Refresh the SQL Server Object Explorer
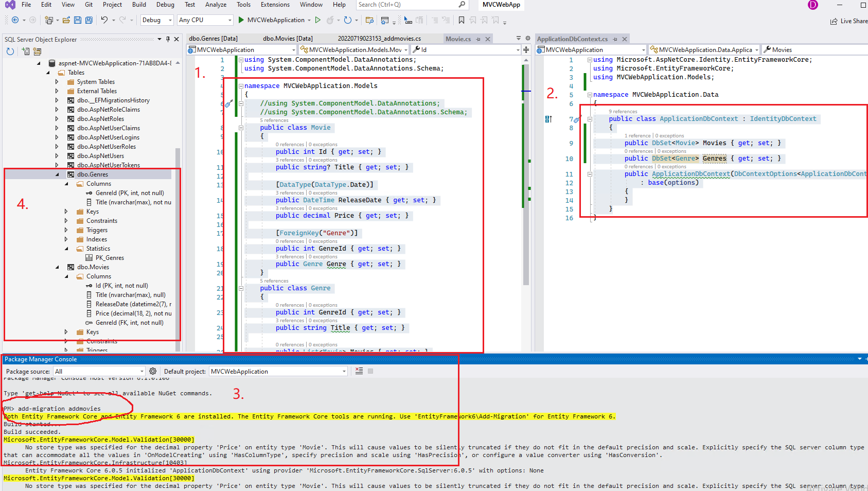The height and width of the screenshot is (491, 868). (10, 51)
